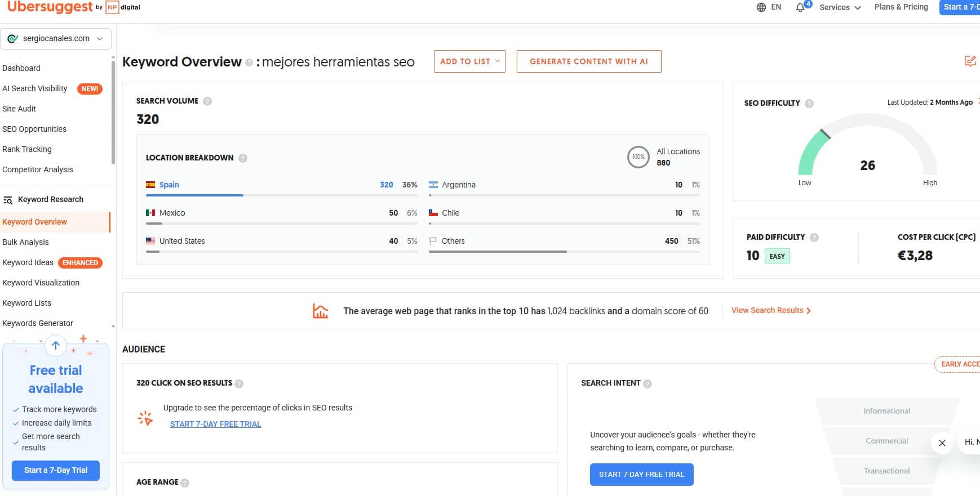Click GENERATE CONTENT WITH AI button
This screenshot has height=496, width=980.
click(x=589, y=61)
